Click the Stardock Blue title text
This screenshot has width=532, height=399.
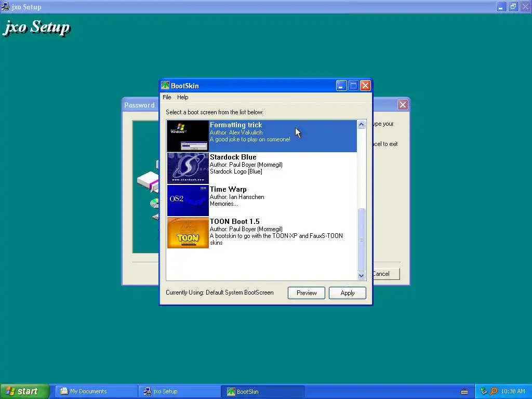[233, 157]
